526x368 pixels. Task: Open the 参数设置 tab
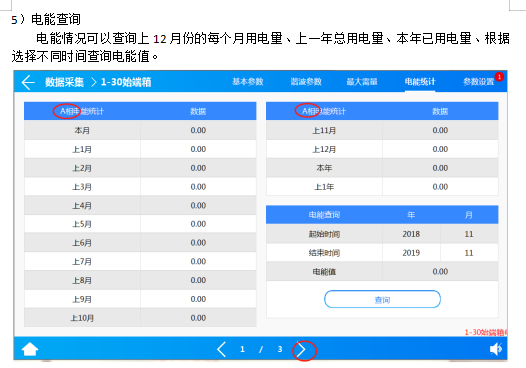478,82
